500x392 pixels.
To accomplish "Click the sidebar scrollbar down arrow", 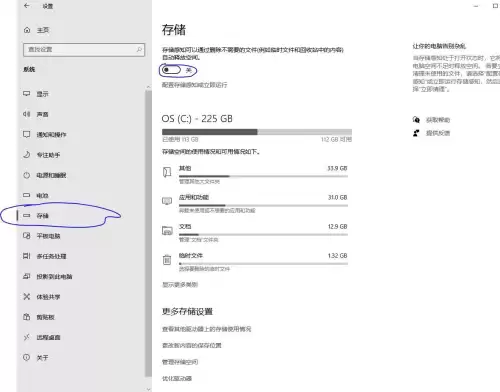I will (x=148, y=389).
